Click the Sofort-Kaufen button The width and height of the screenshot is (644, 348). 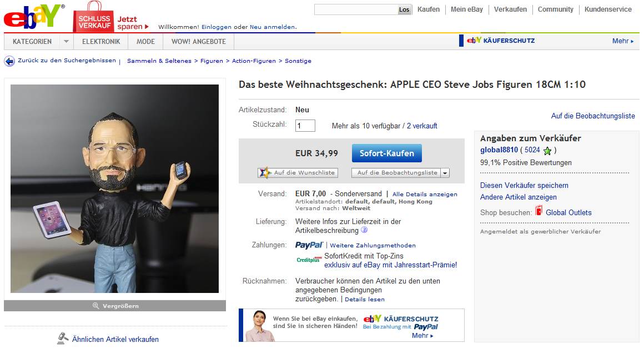(386, 153)
